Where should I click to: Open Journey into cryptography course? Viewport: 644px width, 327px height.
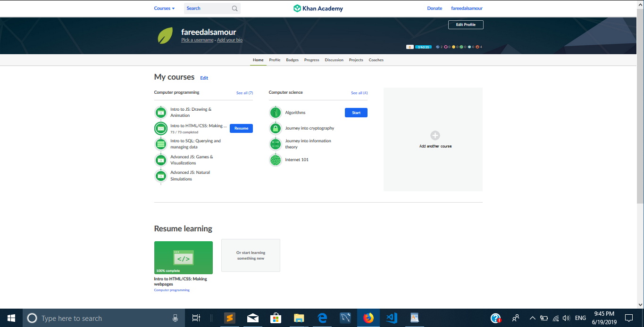309,128
